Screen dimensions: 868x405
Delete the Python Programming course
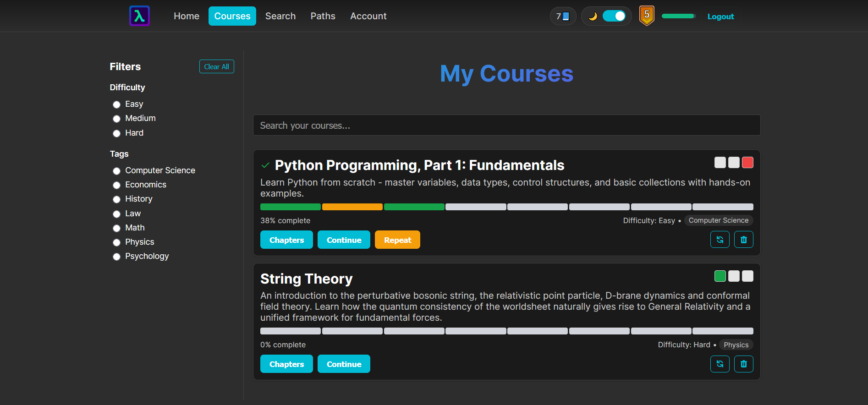(x=744, y=240)
